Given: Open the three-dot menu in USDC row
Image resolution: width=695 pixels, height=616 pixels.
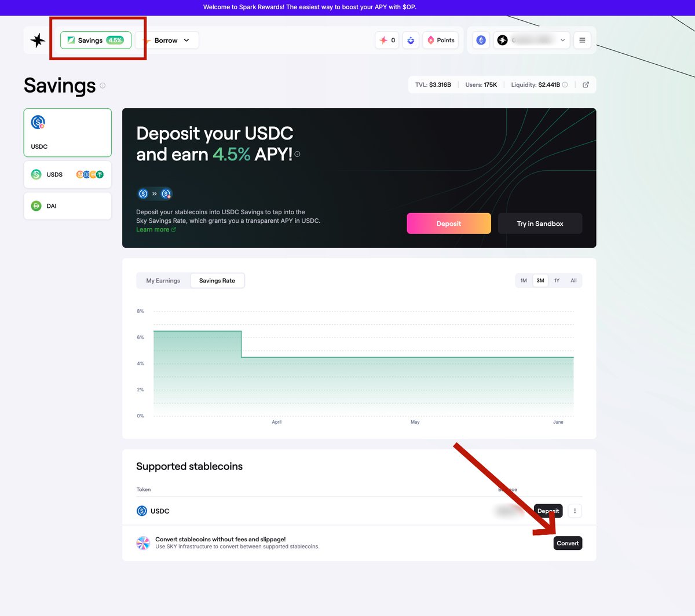Looking at the screenshot, I should coord(575,511).
